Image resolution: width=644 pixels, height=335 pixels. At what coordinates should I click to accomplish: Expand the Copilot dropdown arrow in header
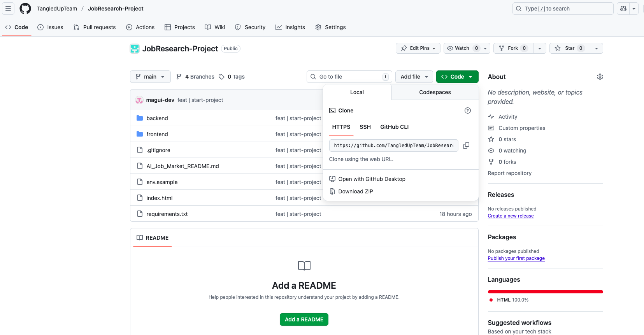coord(634,9)
